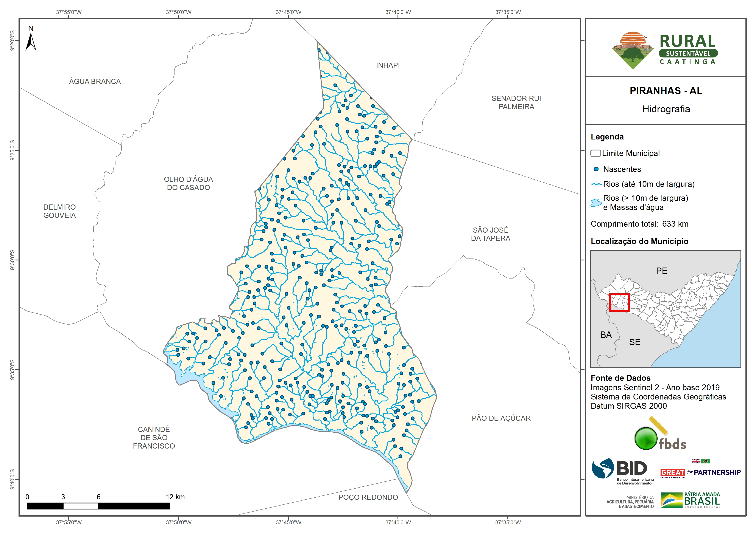Click the DELMIRO GOUVEIA label
Screen dimensions: 756x534
(60, 211)
